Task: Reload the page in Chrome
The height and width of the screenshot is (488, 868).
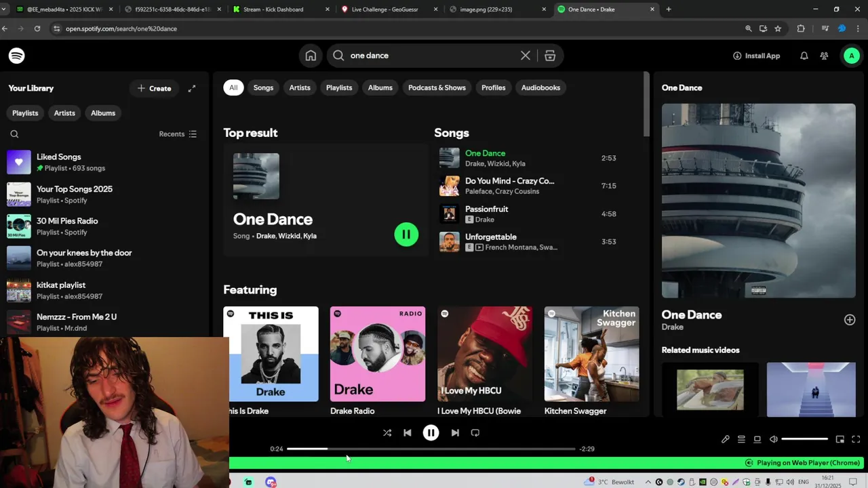Action: point(37,28)
